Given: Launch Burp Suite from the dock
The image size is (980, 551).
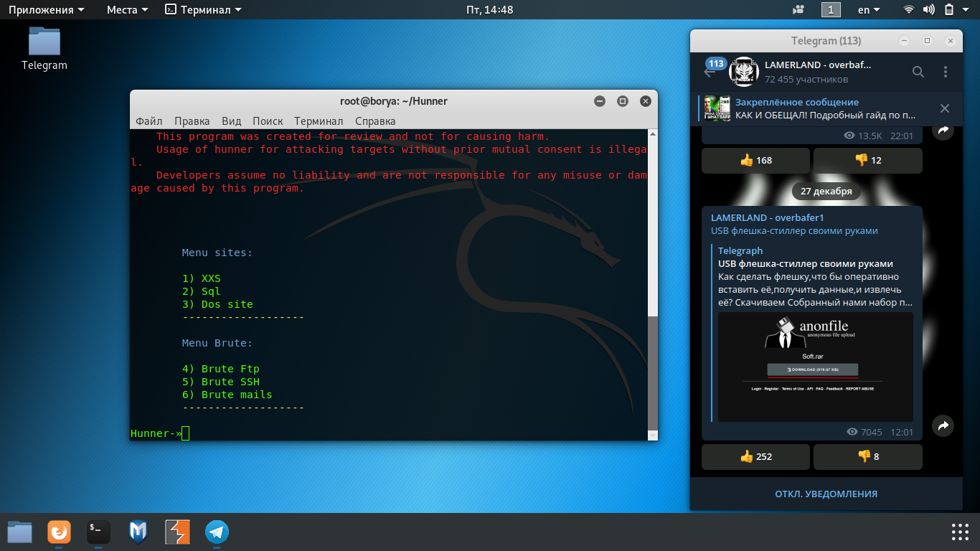Looking at the screenshot, I should tap(177, 532).
